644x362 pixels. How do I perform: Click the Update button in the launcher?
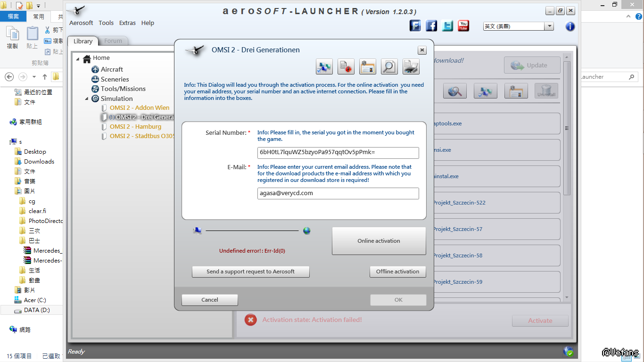(532, 66)
